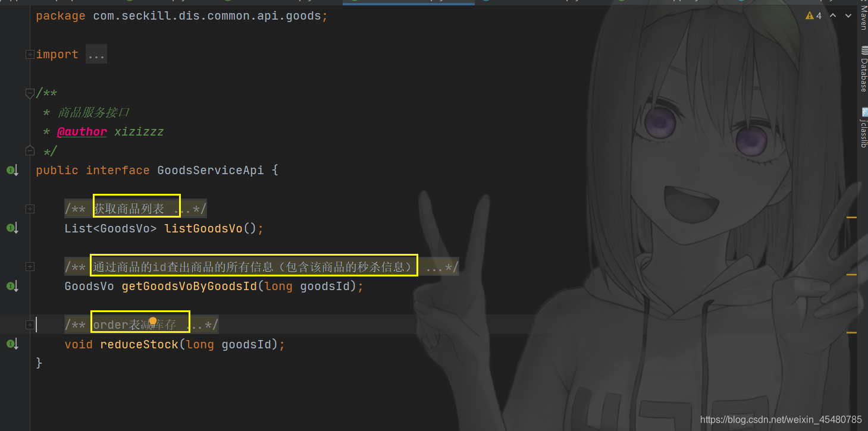Collapse the class Javadoc comment at /**
This screenshot has width=868, height=431.
[x=30, y=93]
